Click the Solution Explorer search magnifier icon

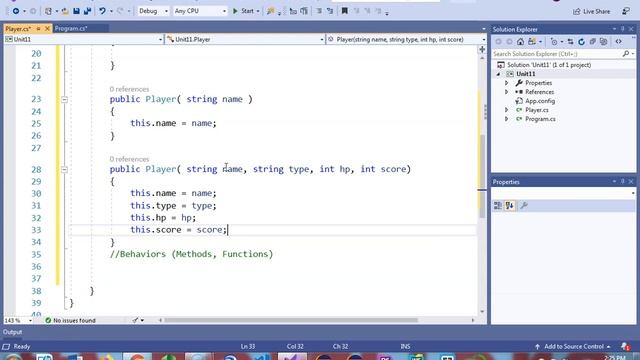click(x=626, y=54)
